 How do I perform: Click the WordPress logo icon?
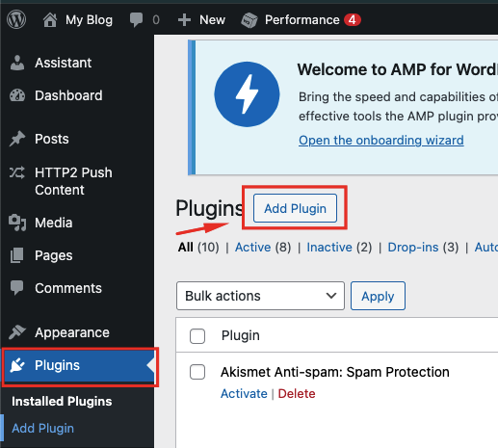coord(16,19)
